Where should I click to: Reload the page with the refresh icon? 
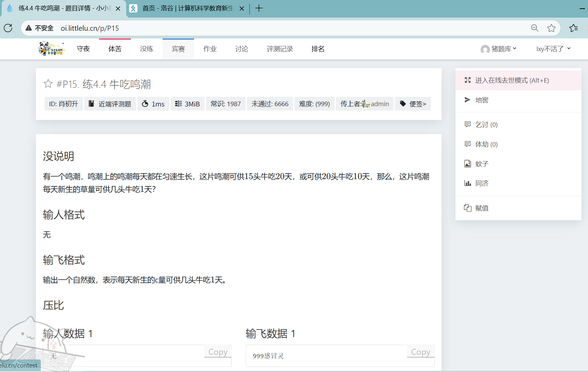(x=8, y=28)
